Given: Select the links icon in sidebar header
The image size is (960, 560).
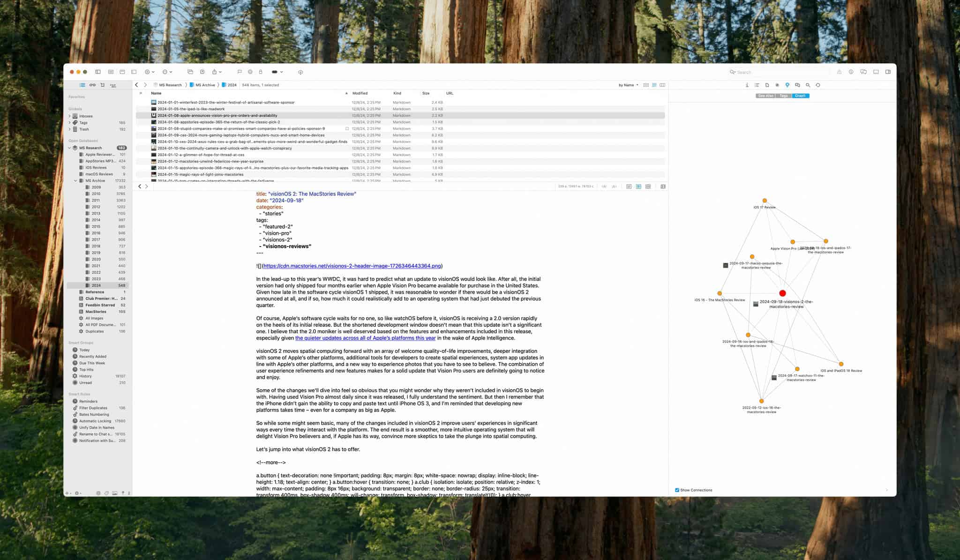Looking at the screenshot, I should click(92, 85).
